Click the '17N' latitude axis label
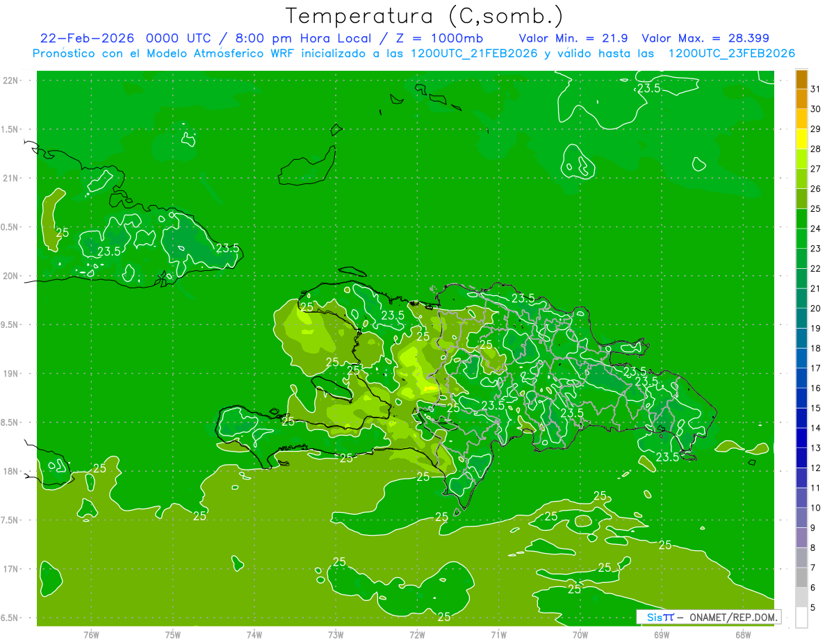This screenshot has height=644, width=834. pyautogui.click(x=10, y=569)
